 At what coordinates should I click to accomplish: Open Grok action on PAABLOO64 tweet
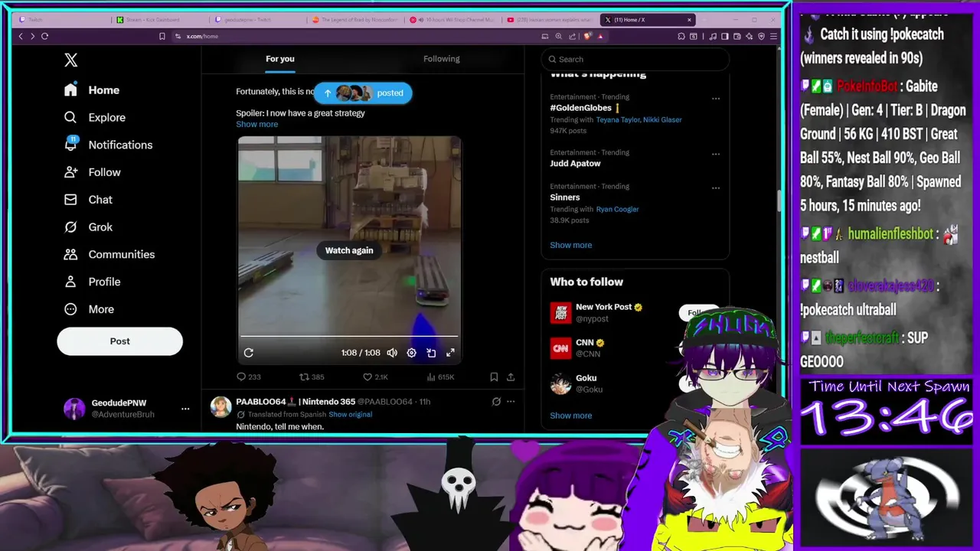click(x=496, y=401)
